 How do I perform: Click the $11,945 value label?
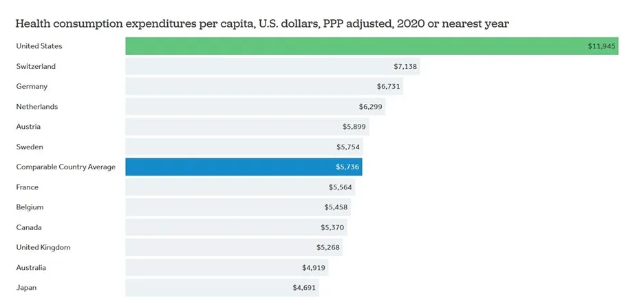tap(601, 46)
